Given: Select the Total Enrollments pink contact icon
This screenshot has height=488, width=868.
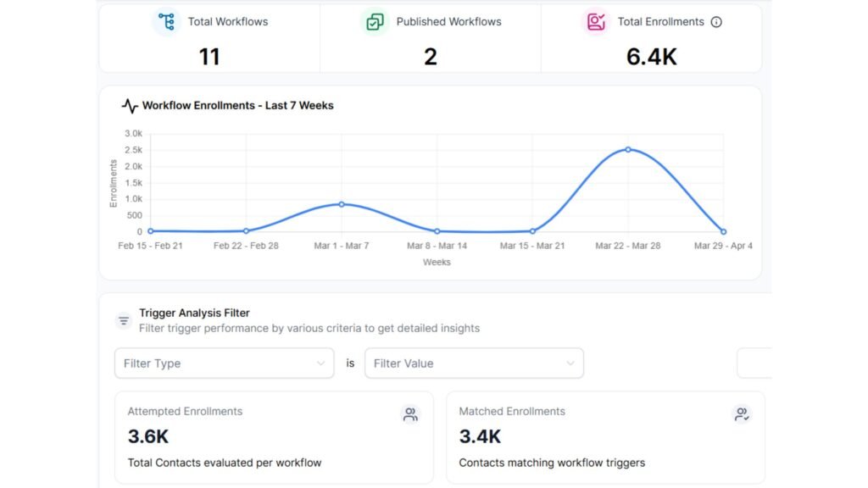Looking at the screenshot, I should 595,21.
